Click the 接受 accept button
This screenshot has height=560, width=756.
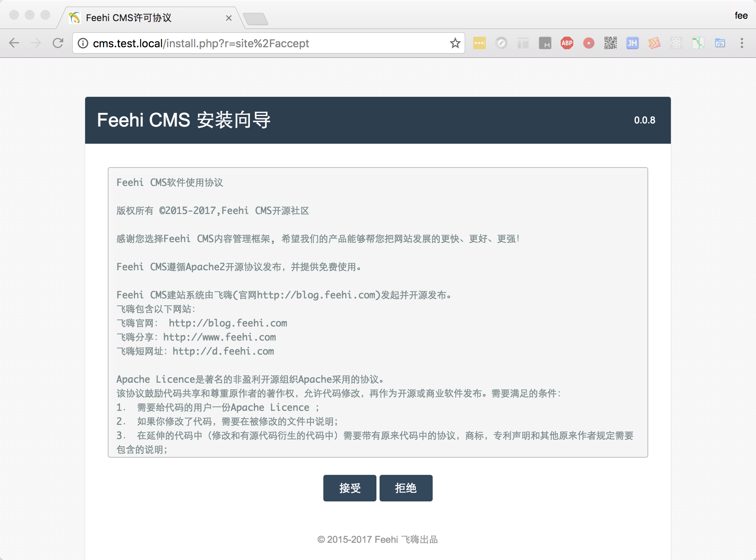tap(349, 488)
